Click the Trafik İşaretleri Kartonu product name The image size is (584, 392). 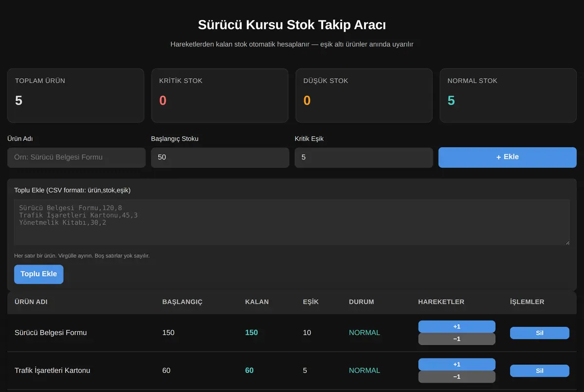point(52,371)
